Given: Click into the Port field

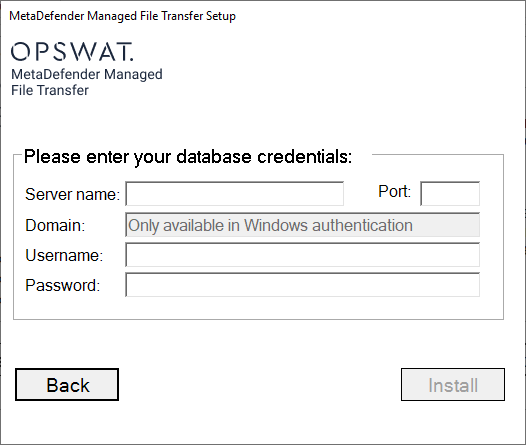Looking at the screenshot, I should click(x=450, y=193).
